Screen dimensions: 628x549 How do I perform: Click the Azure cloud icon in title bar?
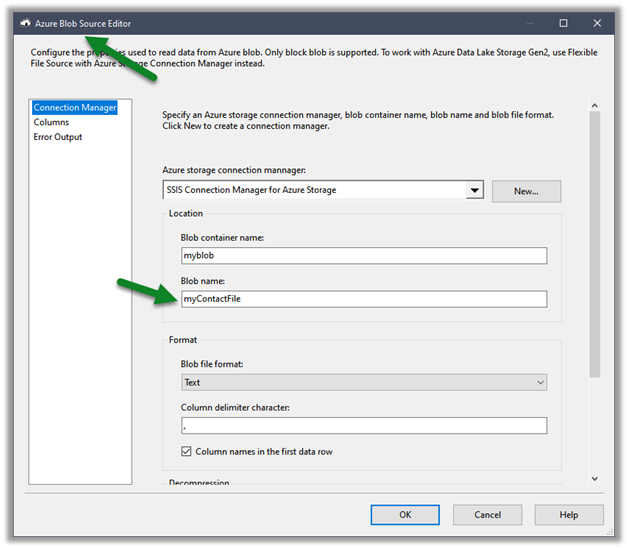point(25,23)
